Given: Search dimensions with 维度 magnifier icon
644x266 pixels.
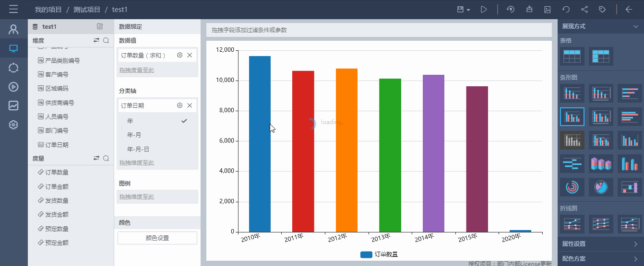Looking at the screenshot, I should [106, 40].
